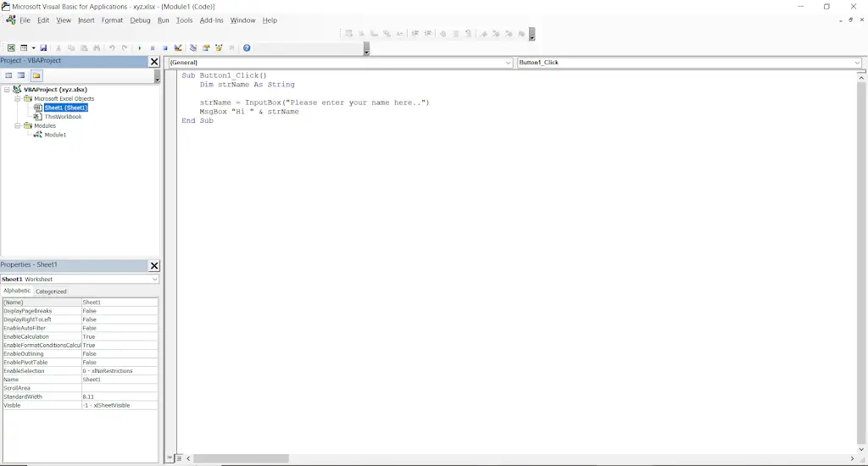Click the Find binoculars icon
The height and width of the screenshot is (466, 868).
click(x=97, y=48)
